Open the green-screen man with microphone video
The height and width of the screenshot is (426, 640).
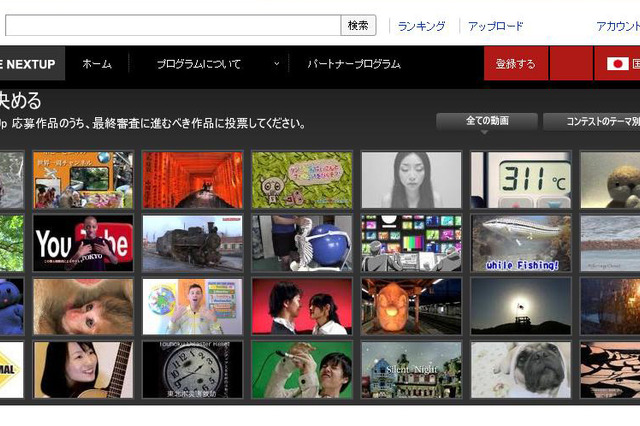coord(302,370)
